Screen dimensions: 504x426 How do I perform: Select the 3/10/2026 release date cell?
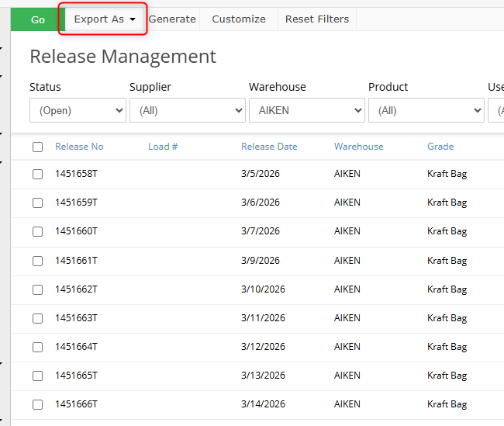click(263, 289)
